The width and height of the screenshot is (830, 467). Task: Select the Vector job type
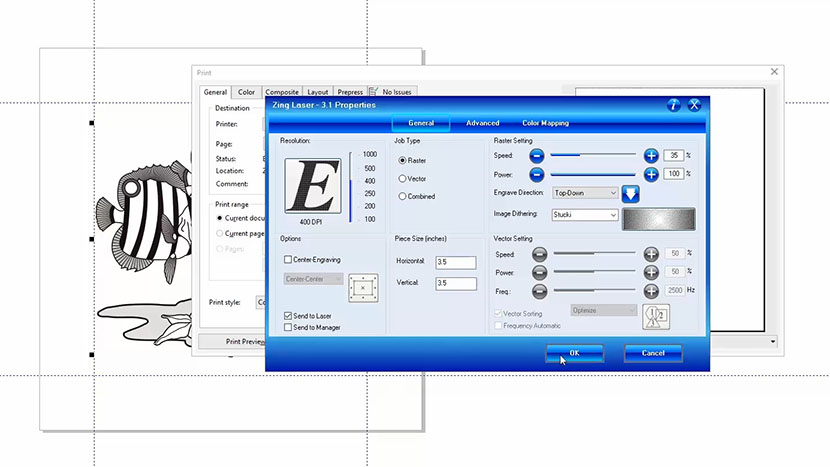tap(403, 178)
